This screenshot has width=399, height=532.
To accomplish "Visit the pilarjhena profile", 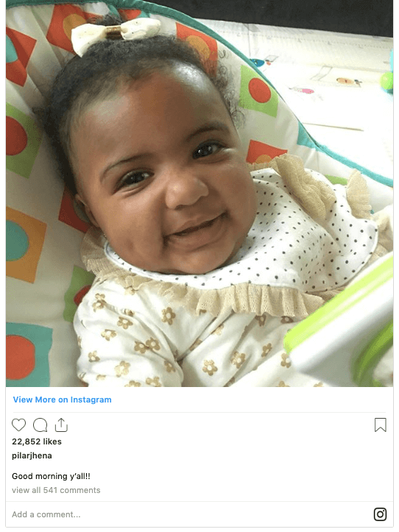I will pos(32,455).
